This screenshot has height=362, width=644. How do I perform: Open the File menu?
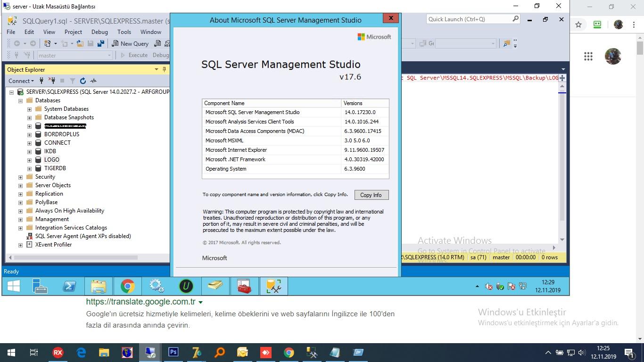coord(11,32)
